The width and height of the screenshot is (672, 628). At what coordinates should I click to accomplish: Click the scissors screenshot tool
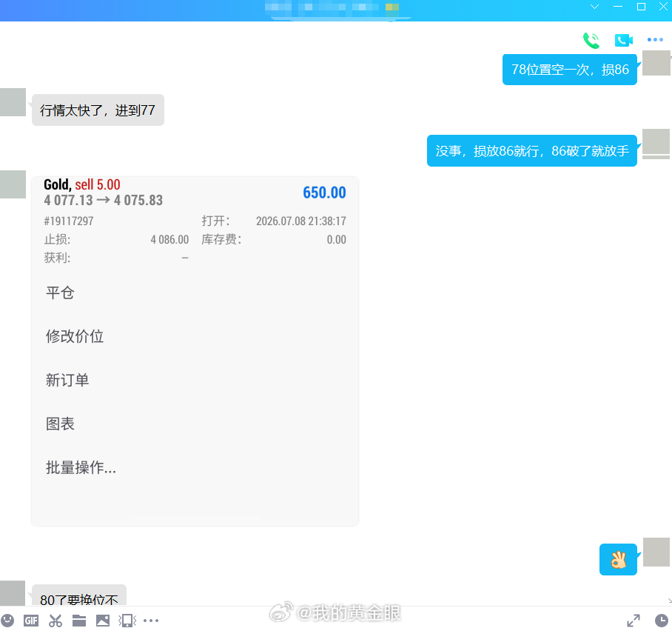point(56,621)
